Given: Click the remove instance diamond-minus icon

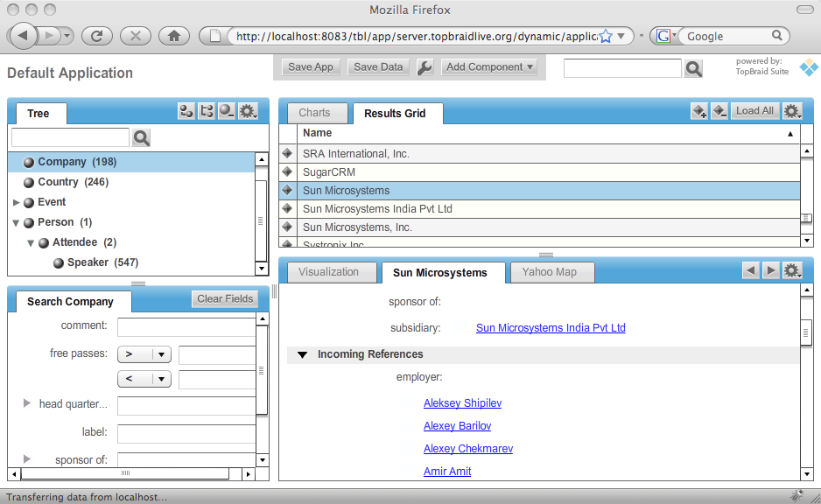Looking at the screenshot, I should [719, 111].
